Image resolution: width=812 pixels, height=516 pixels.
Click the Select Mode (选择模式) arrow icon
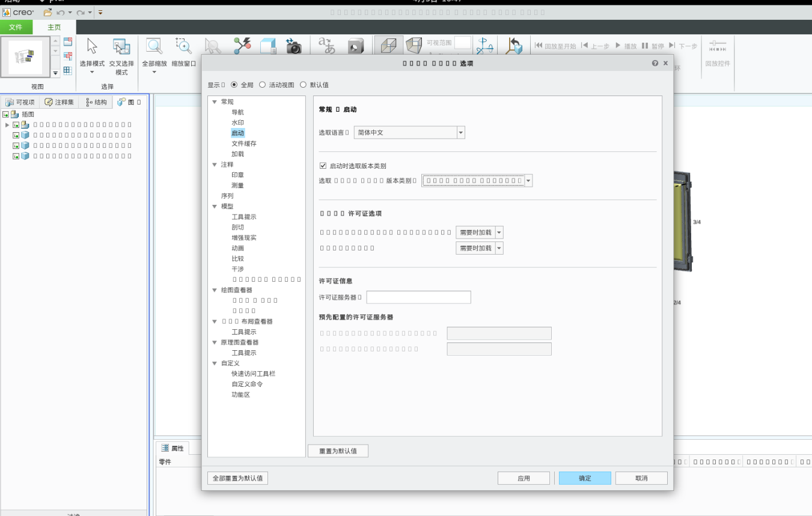pyautogui.click(x=92, y=46)
